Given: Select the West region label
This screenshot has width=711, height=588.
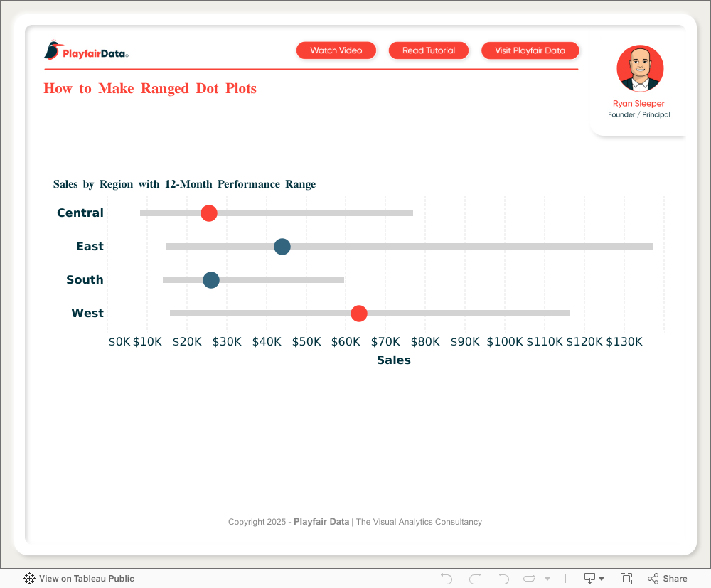Looking at the screenshot, I should tap(87, 313).
